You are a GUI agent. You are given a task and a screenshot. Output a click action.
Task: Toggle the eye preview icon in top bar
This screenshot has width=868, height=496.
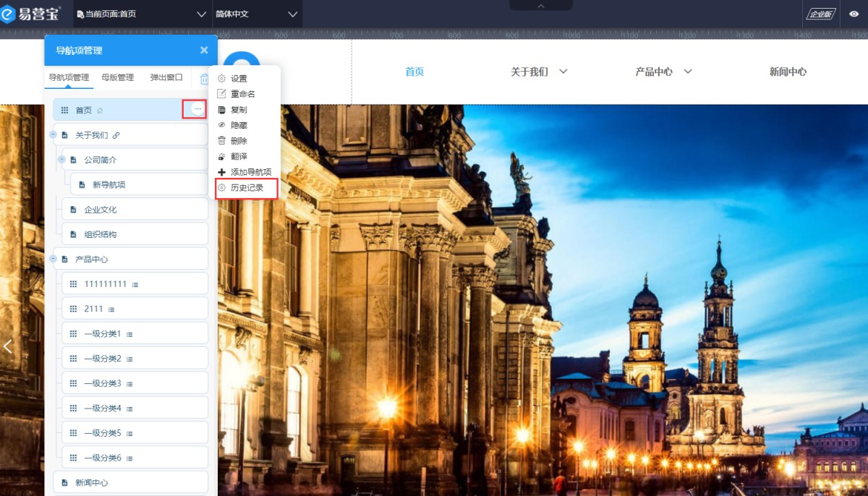click(x=854, y=14)
